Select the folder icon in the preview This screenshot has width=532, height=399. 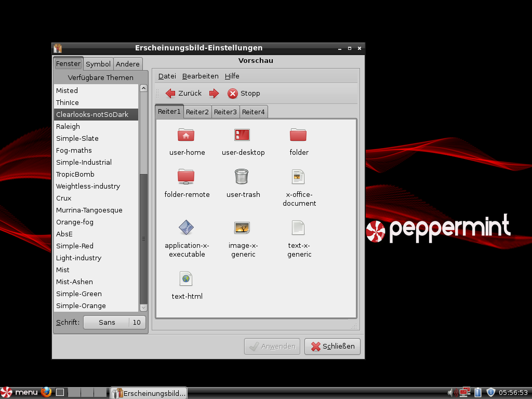click(299, 136)
